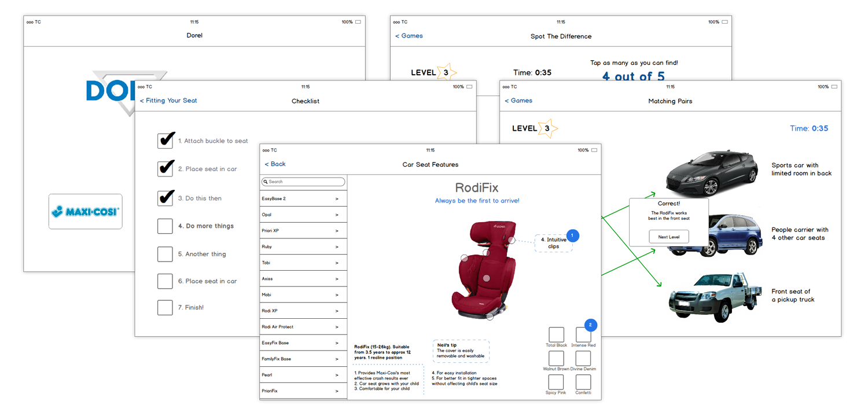Click battery icon in Dorel window status bar
Viewport: 868px width, 416px height.
(358, 22)
